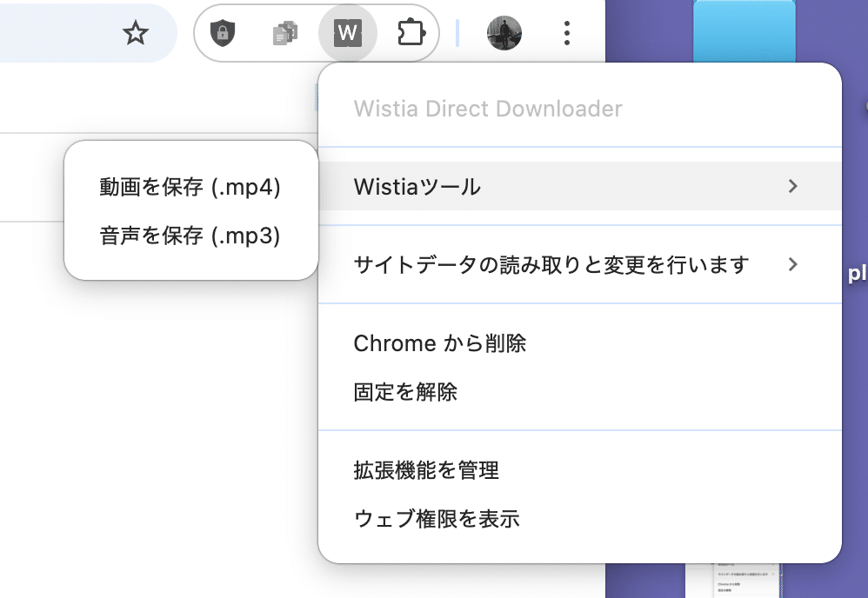Select 固定を解除 to unpin extension
The height and width of the screenshot is (598, 868).
click(405, 392)
